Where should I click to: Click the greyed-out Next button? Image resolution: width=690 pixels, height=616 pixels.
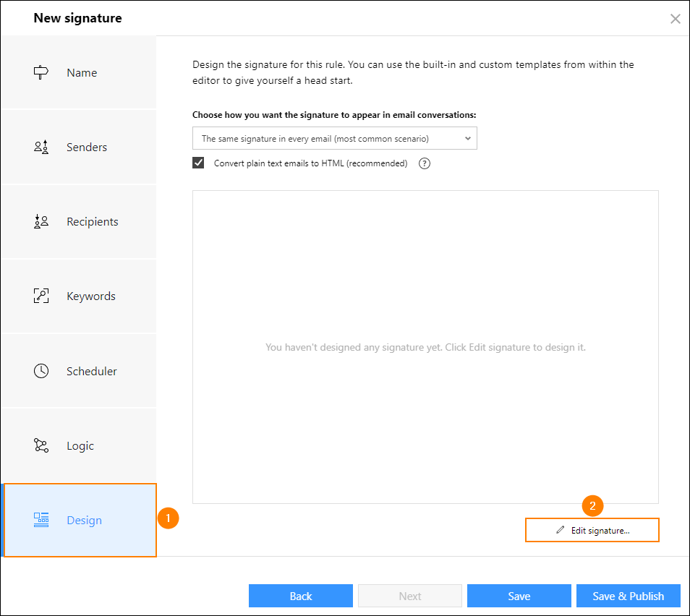409,596
